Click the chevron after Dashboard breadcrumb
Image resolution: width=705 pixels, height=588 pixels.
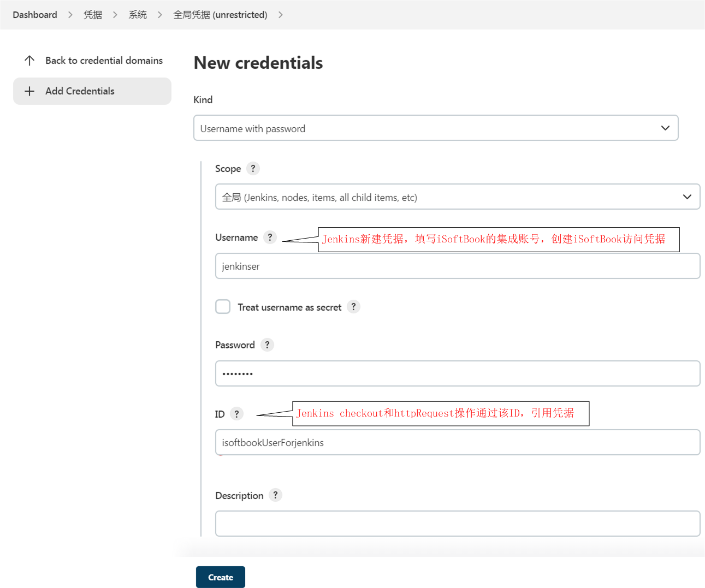[x=70, y=15]
